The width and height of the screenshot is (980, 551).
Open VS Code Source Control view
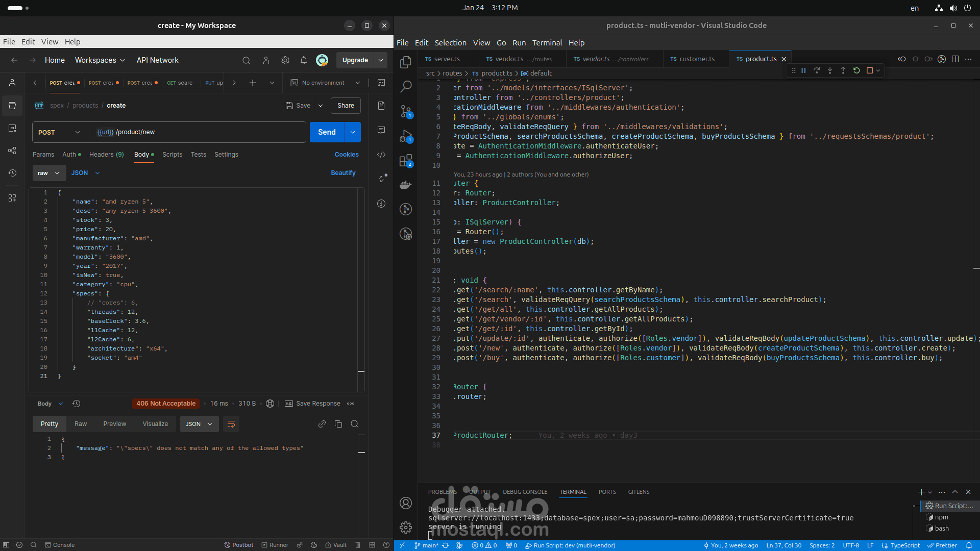406,111
